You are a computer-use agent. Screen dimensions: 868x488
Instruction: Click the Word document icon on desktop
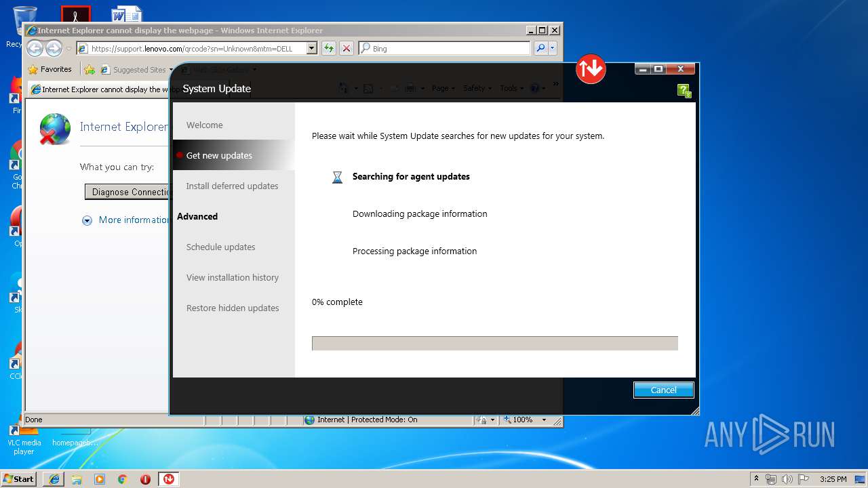pyautogui.click(x=127, y=15)
